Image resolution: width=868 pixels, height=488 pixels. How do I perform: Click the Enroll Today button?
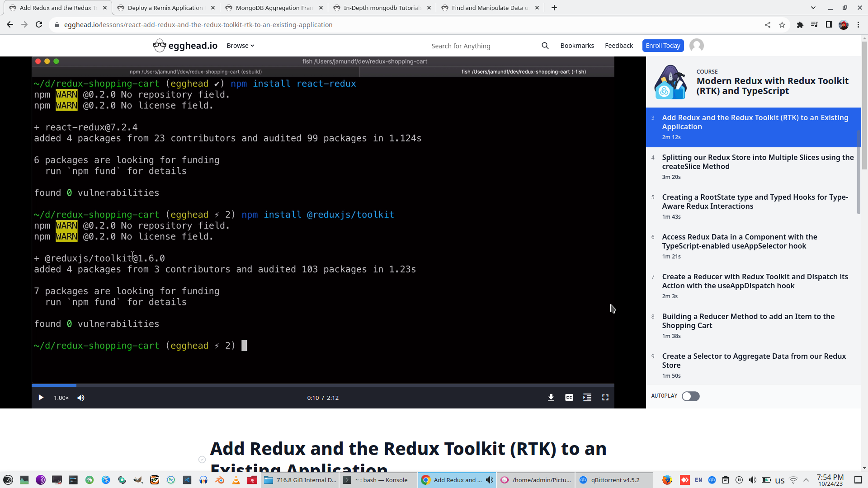663,45
